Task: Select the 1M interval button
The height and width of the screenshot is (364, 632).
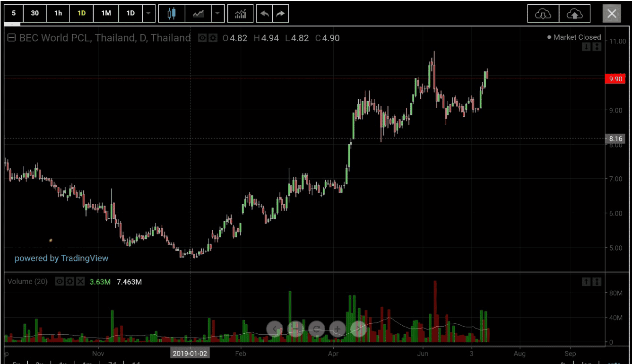Action: [x=106, y=13]
